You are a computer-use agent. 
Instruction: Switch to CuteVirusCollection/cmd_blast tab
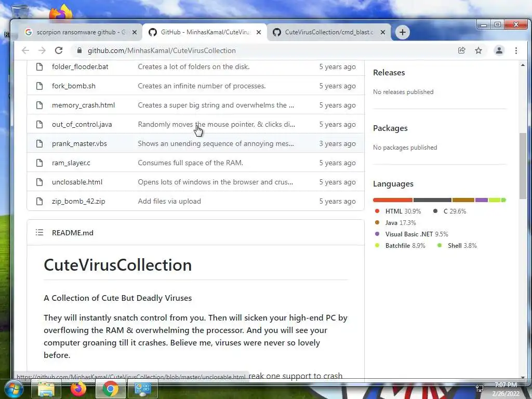point(328,32)
